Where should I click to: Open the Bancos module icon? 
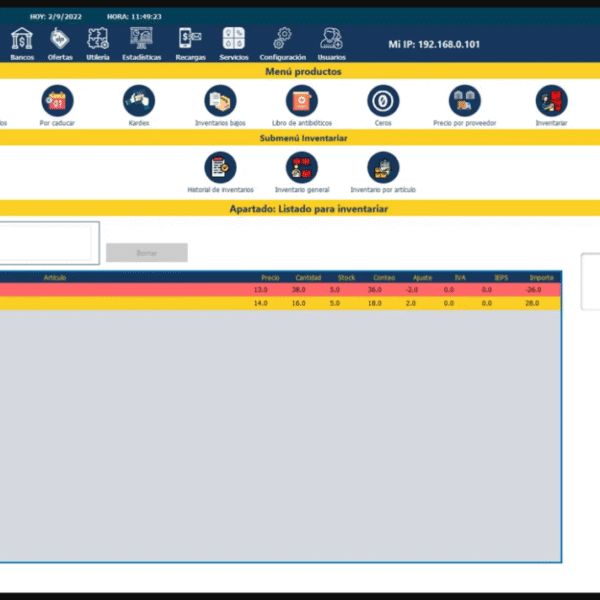point(21,39)
